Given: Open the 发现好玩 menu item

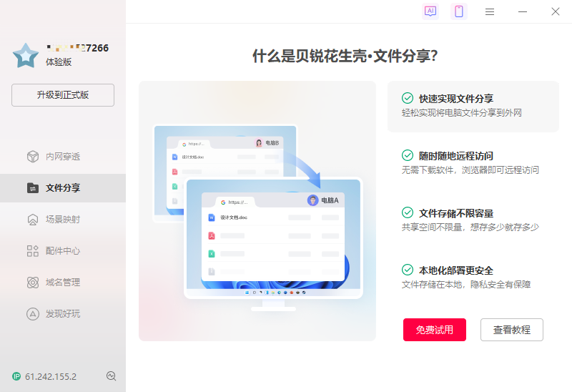Looking at the screenshot, I should [63, 313].
